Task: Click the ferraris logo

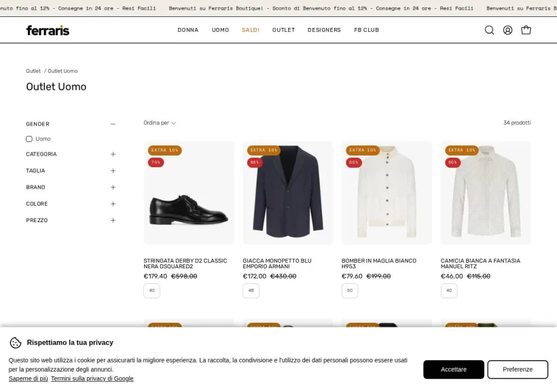Action: [x=48, y=31]
